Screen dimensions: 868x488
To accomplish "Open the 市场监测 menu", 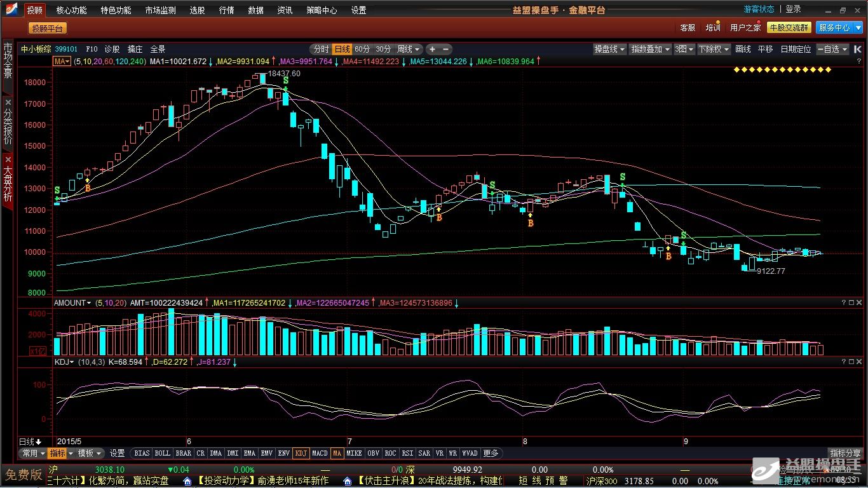I will click(x=160, y=10).
